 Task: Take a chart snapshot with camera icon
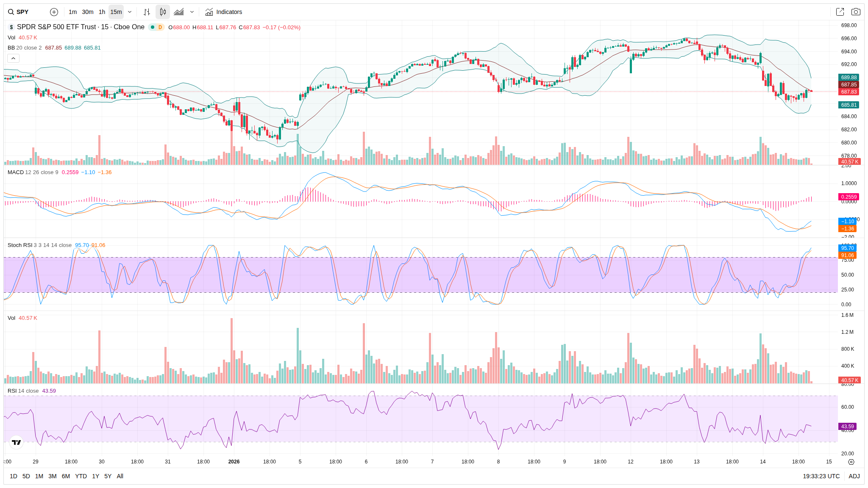pos(856,12)
